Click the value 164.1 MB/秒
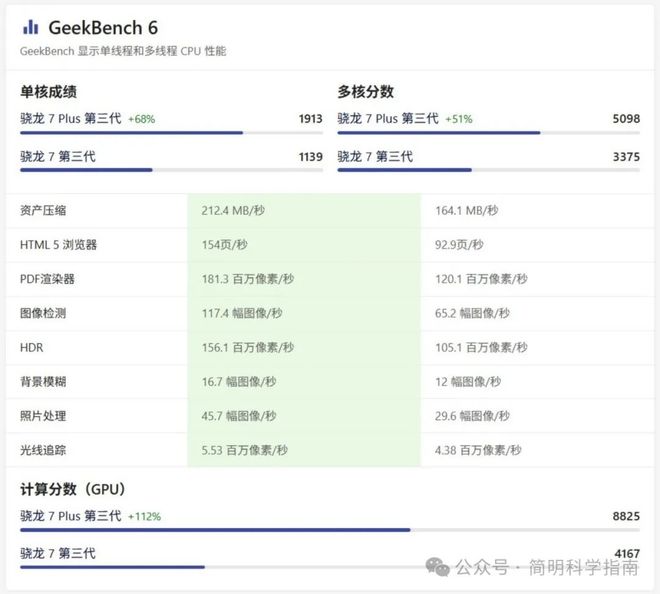 coord(467,210)
